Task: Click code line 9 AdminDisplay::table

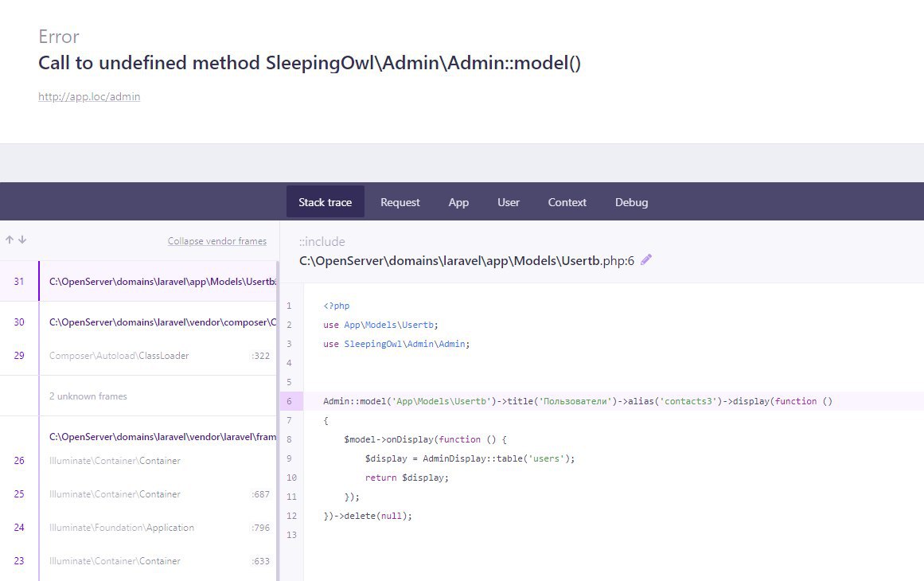Action: coord(470,458)
